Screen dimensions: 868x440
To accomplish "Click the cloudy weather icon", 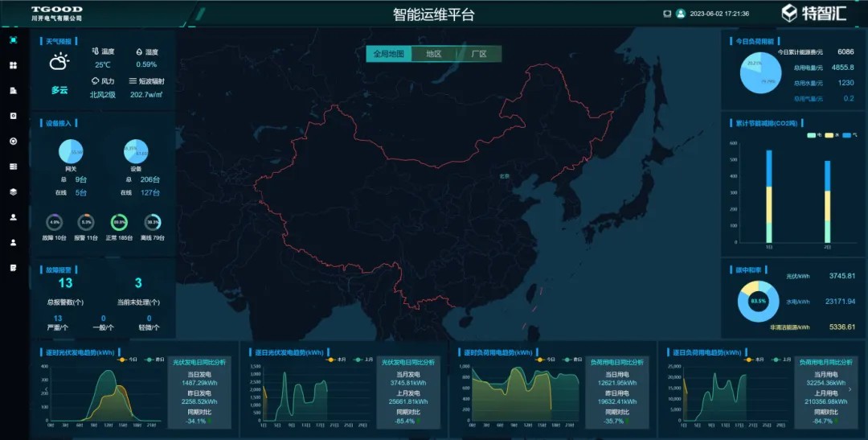I will tap(59, 61).
